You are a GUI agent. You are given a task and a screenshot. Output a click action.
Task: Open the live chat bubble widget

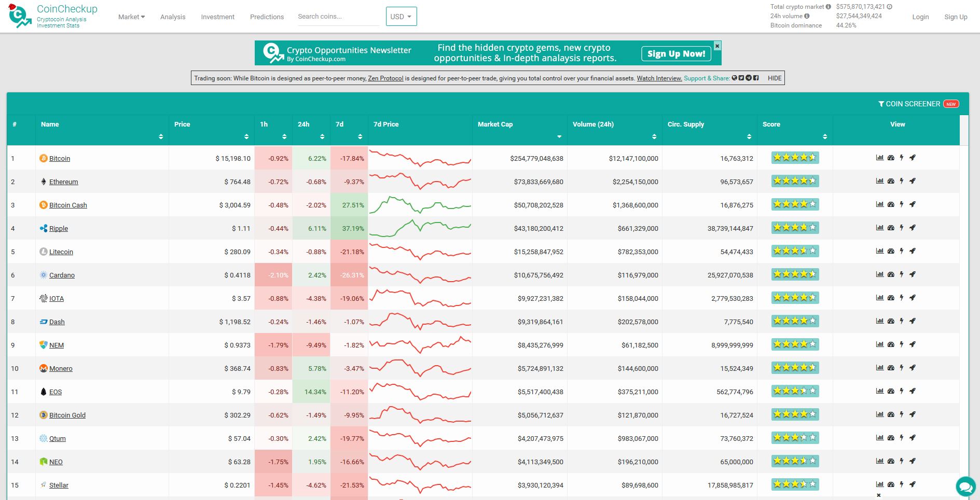tap(965, 487)
